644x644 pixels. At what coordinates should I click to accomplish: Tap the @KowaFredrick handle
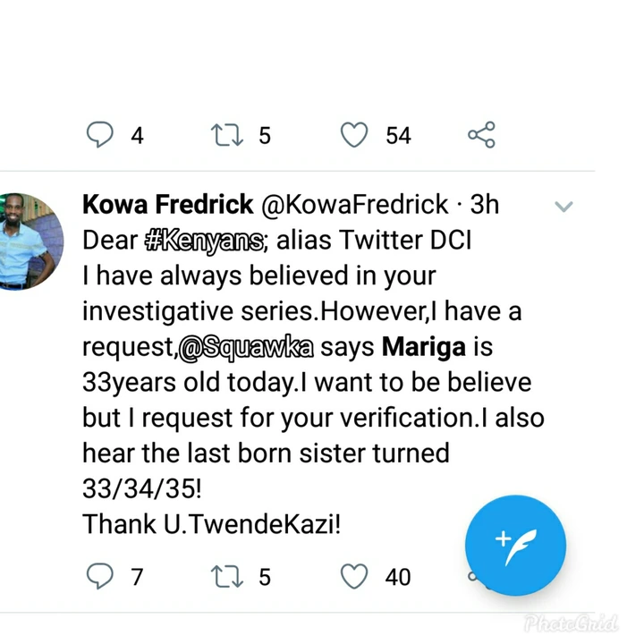[354, 205]
